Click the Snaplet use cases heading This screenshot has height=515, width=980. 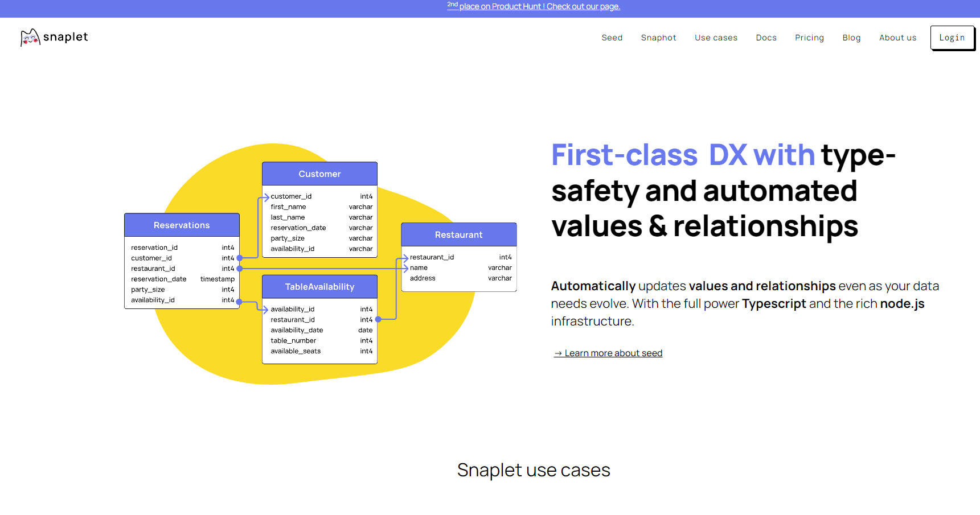[x=534, y=470]
